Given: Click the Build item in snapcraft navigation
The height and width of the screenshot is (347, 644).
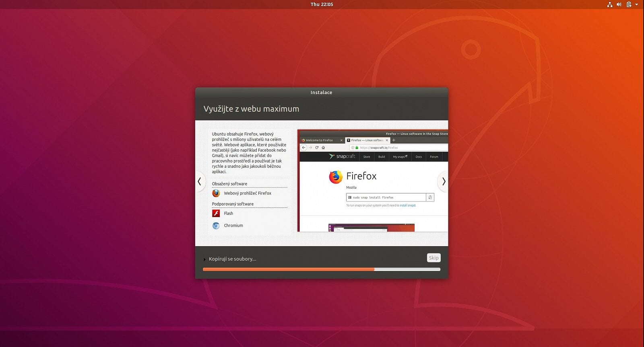Looking at the screenshot, I should tap(382, 157).
